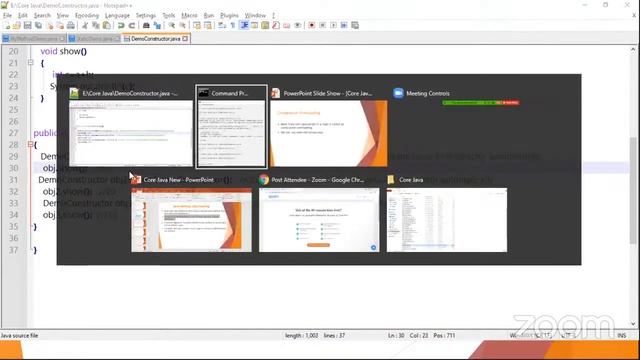Click the Save Recorded Macro icon
This screenshot has width=640, height=360.
[x=355, y=25]
